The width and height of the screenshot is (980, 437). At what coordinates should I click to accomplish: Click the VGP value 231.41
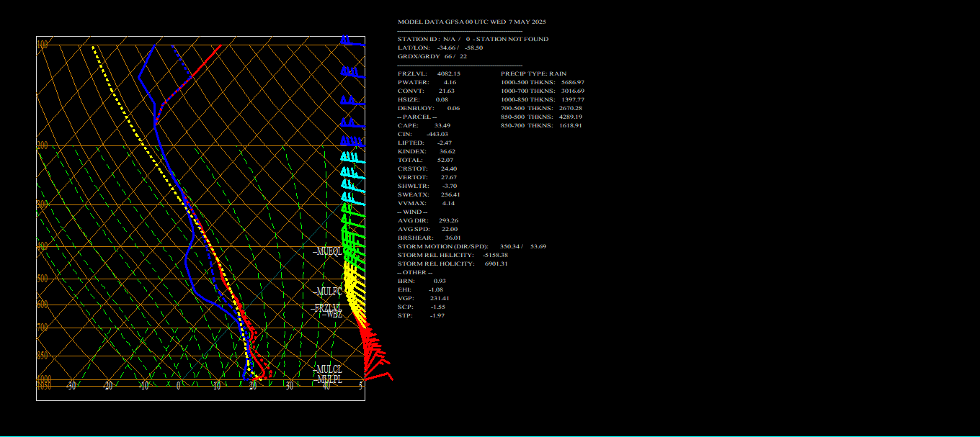pos(440,298)
